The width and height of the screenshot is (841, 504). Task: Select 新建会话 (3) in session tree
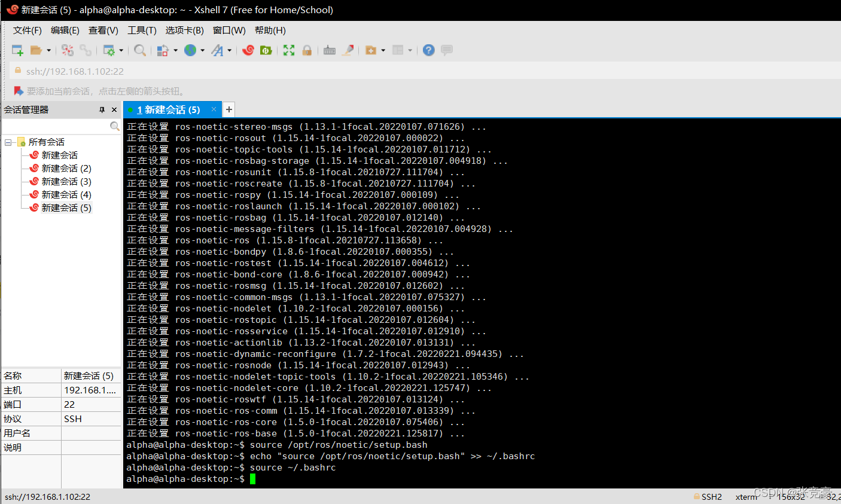coord(66,181)
